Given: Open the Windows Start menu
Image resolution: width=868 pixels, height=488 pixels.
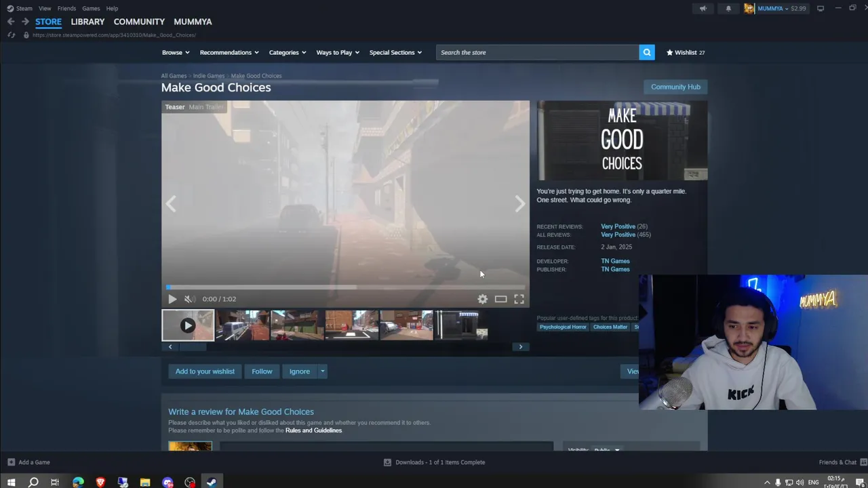Looking at the screenshot, I should point(11,483).
